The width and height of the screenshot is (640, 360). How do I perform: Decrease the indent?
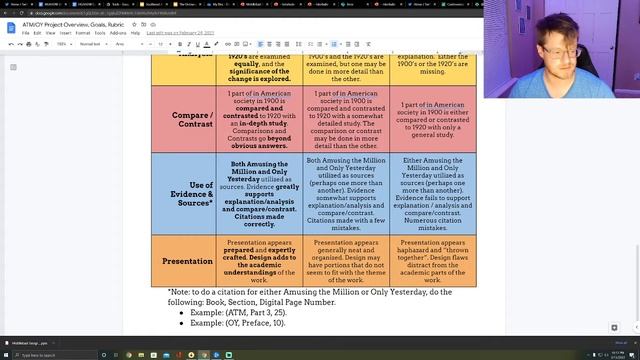pos(348,44)
